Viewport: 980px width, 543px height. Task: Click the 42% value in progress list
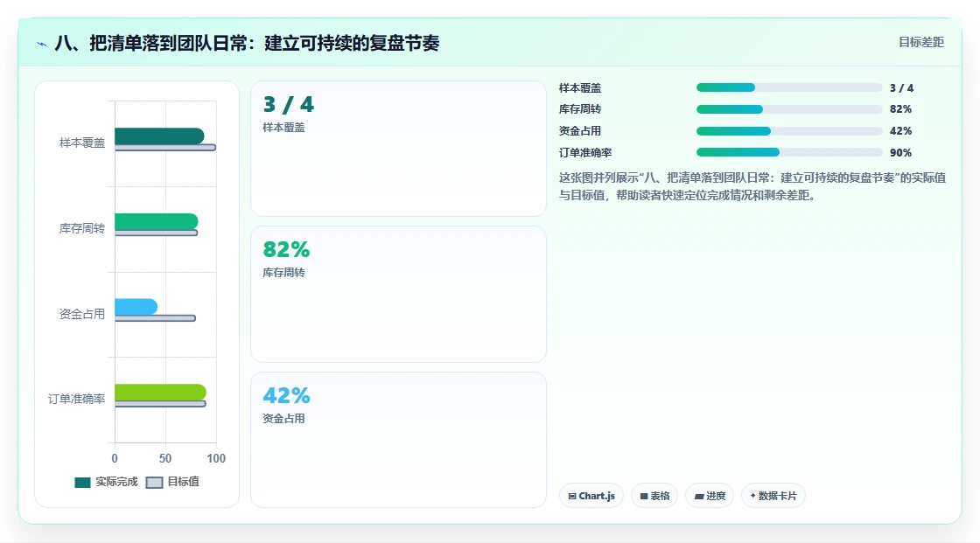pyautogui.click(x=900, y=131)
